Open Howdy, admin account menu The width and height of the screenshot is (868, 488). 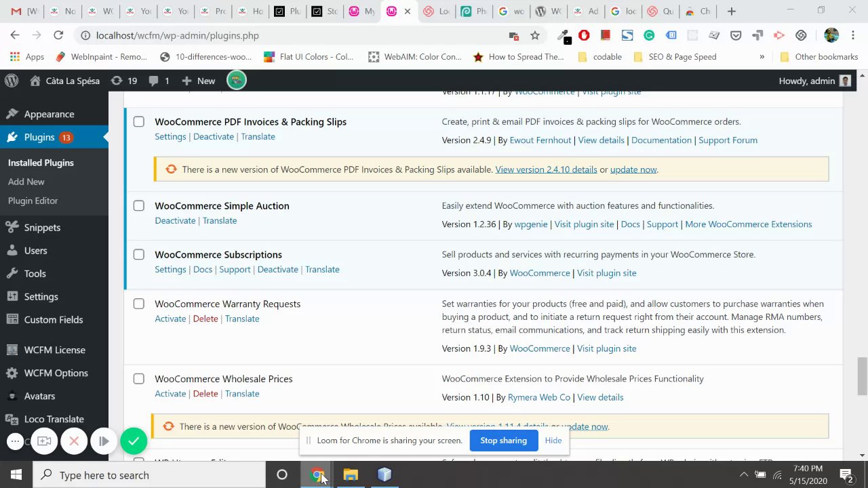(814, 81)
